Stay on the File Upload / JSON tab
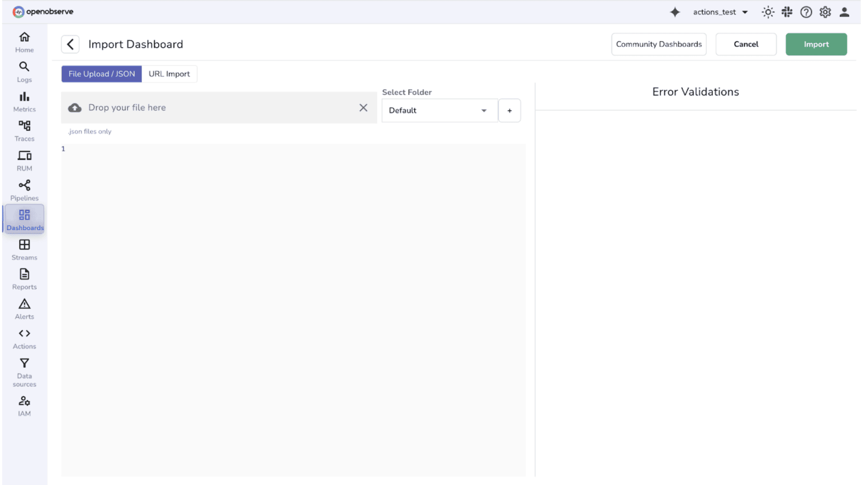Image resolution: width=868 pixels, height=485 pixels. pyautogui.click(x=101, y=74)
